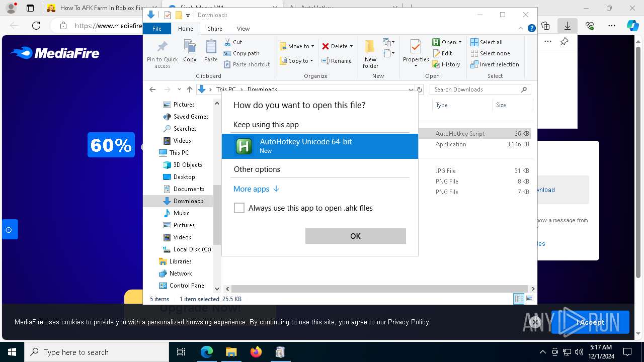Confirm with the OK button
The width and height of the screenshot is (644, 362).
pos(355,236)
